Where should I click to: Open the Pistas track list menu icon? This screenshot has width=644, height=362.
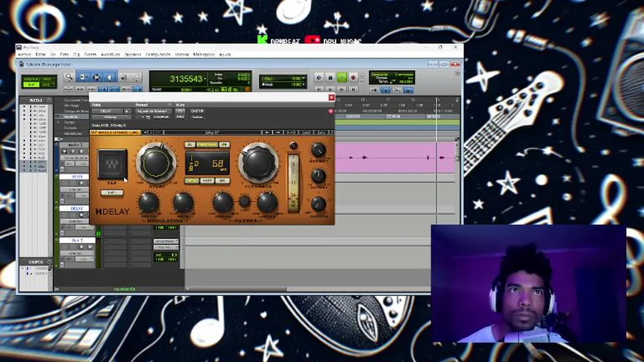pyautogui.click(x=49, y=100)
